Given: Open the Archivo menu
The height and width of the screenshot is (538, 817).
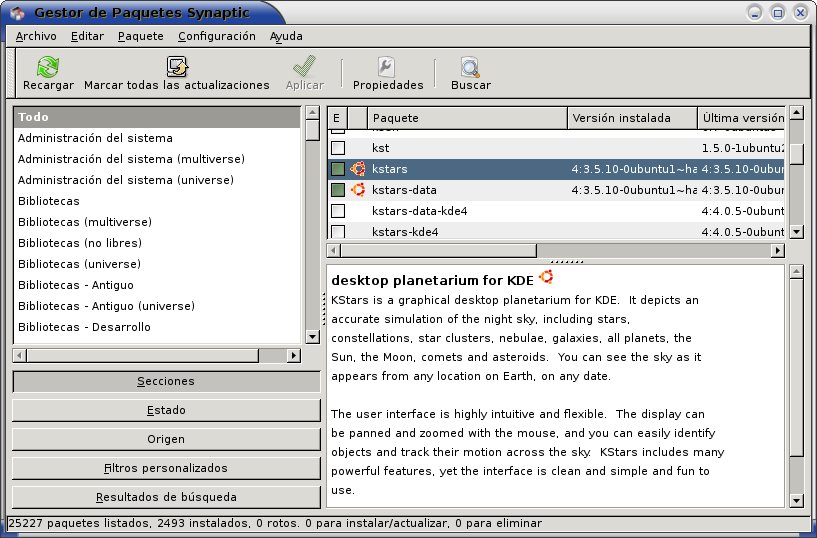Looking at the screenshot, I should (x=36, y=36).
